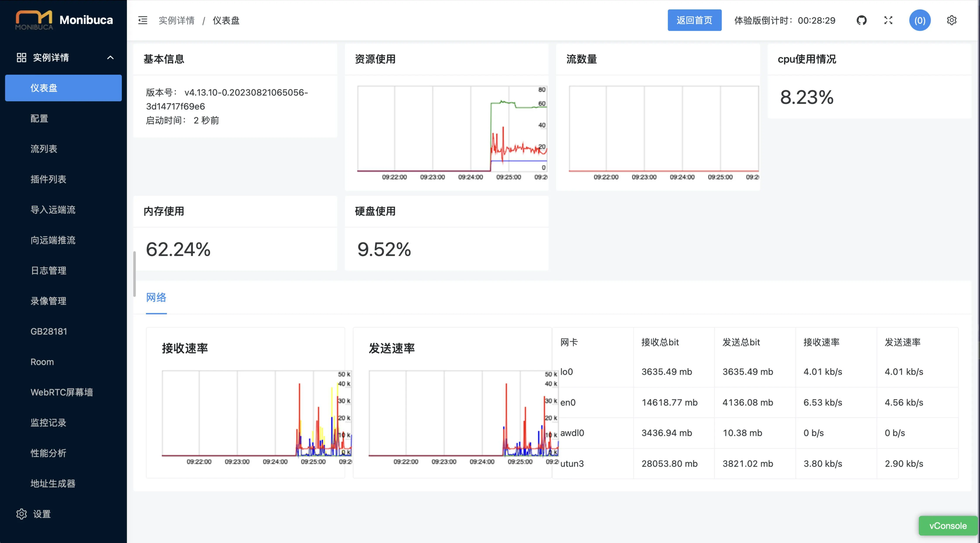Click the sidebar vertical scrollbar handle
This screenshot has height=543, width=980.
click(134, 274)
